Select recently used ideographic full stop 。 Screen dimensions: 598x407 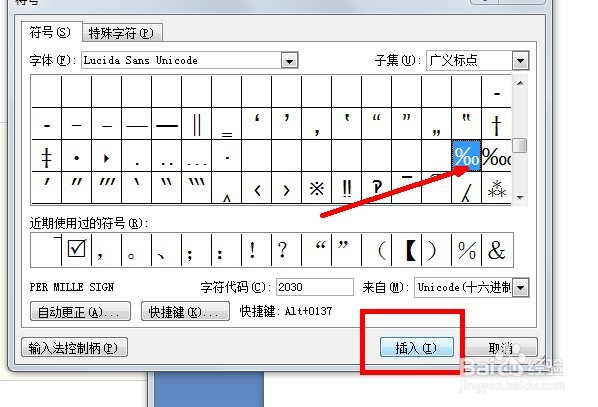137,250
